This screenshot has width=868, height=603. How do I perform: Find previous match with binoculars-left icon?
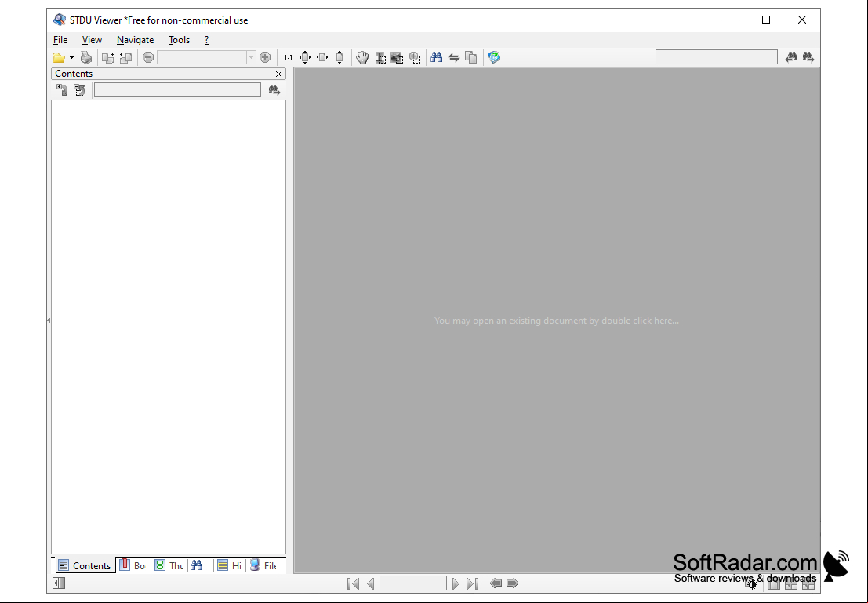[x=791, y=57]
